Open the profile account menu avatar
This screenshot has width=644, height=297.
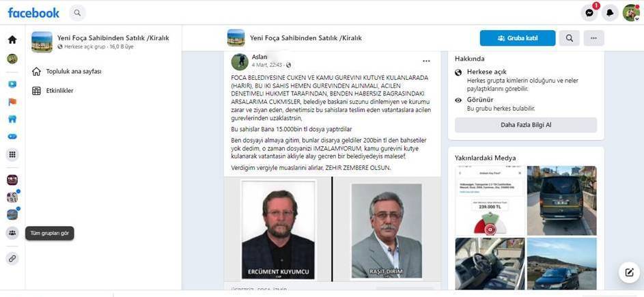pyautogui.click(x=631, y=13)
